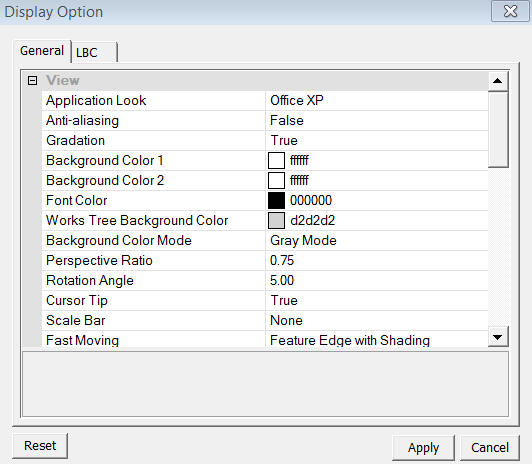Edit the Perspective Ratio 0.75 field
The height and width of the screenshot is (464, 532).
point(377,260)
